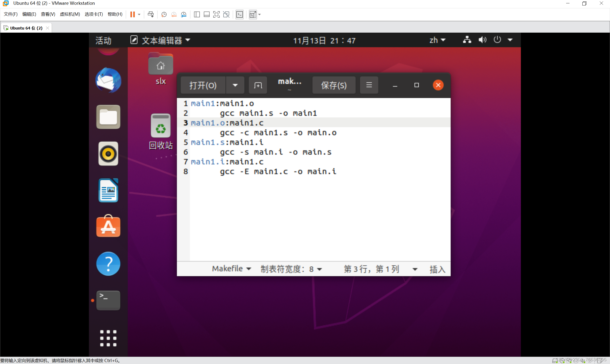Expand the arrow next to 打开(O)
Viewport: 610px width, 364px height.
(235, 85)
